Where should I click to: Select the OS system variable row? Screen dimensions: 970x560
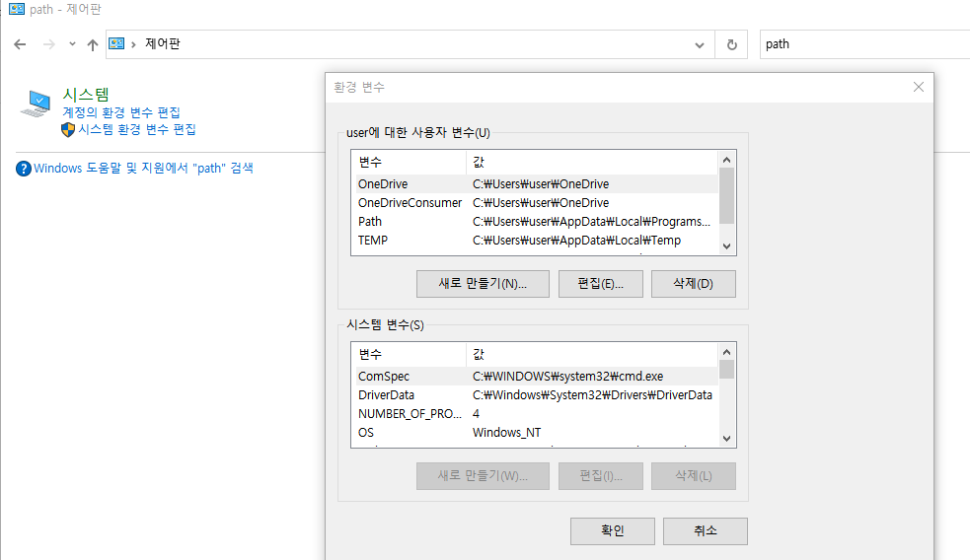tap(535, 432)
